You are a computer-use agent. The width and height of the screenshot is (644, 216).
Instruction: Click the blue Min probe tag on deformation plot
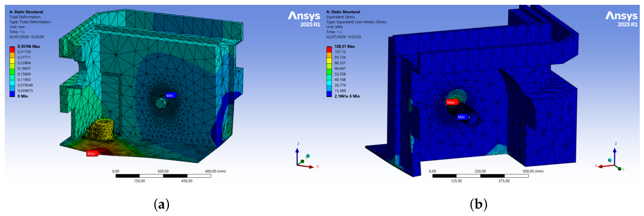tap(170, 96)
